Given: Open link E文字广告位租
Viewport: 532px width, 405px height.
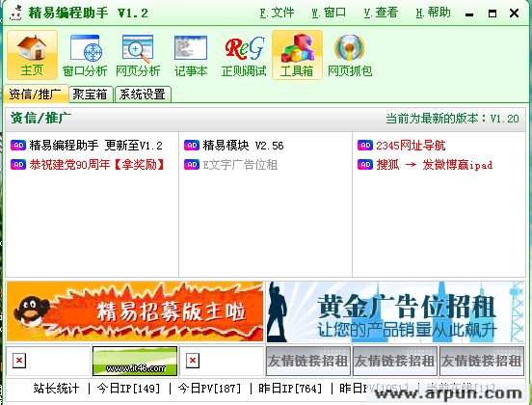Looking at the screenshot, I should pyautogui.click(x=240, y=165).
